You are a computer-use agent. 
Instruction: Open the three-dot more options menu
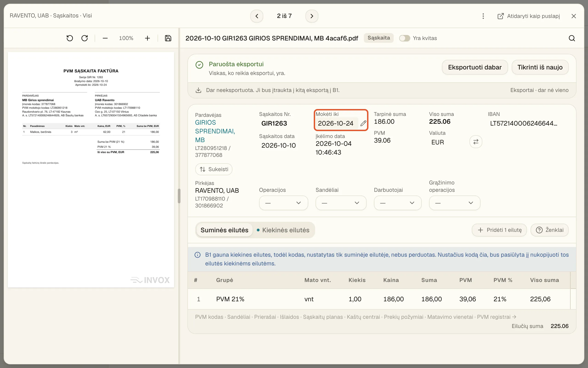click(483, 16)
